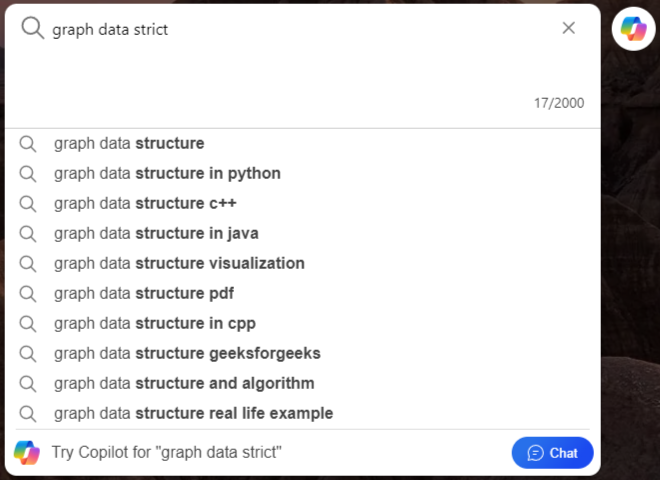Click magnifier icon beside python suggestion

[28, 173]
